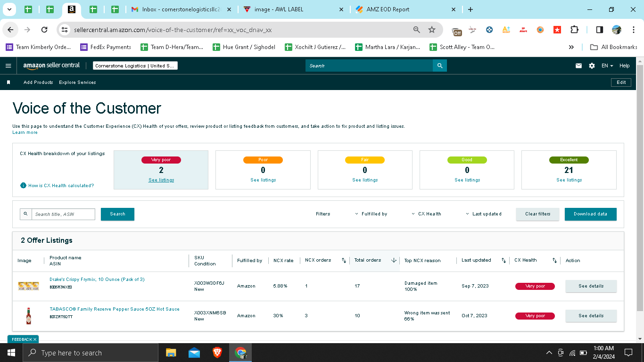The width and height of the screenshot is (644, 362).
Task: Open Explore Services in the navigation bar
Action: click(77, 82)
